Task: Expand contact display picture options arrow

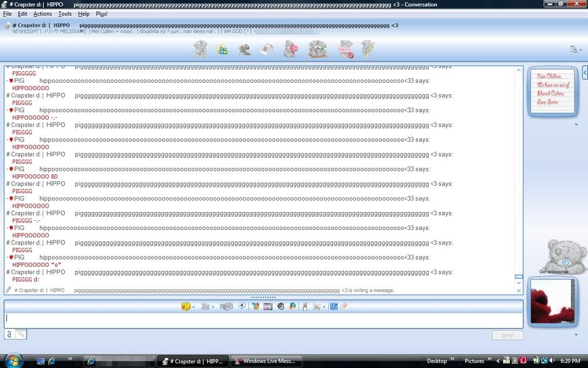Action: pyautogui.click(x=576, y=124)
